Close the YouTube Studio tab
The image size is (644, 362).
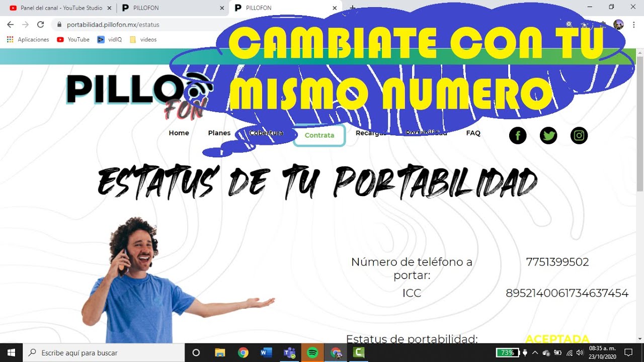tap(109, 8)
